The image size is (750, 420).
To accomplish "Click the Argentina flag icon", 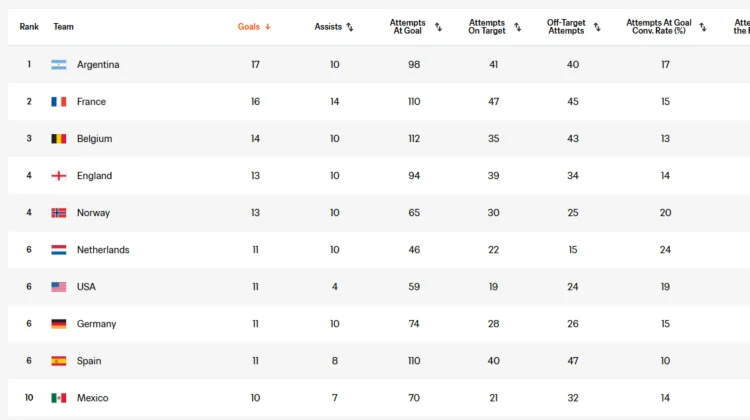I will [59, 65].
